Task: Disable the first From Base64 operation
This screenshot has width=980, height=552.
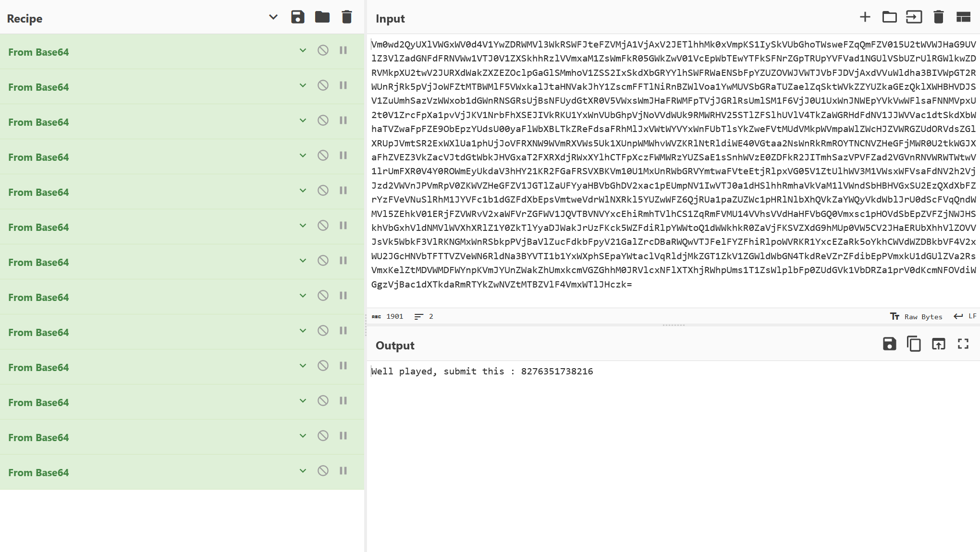Action: (323, 50)
